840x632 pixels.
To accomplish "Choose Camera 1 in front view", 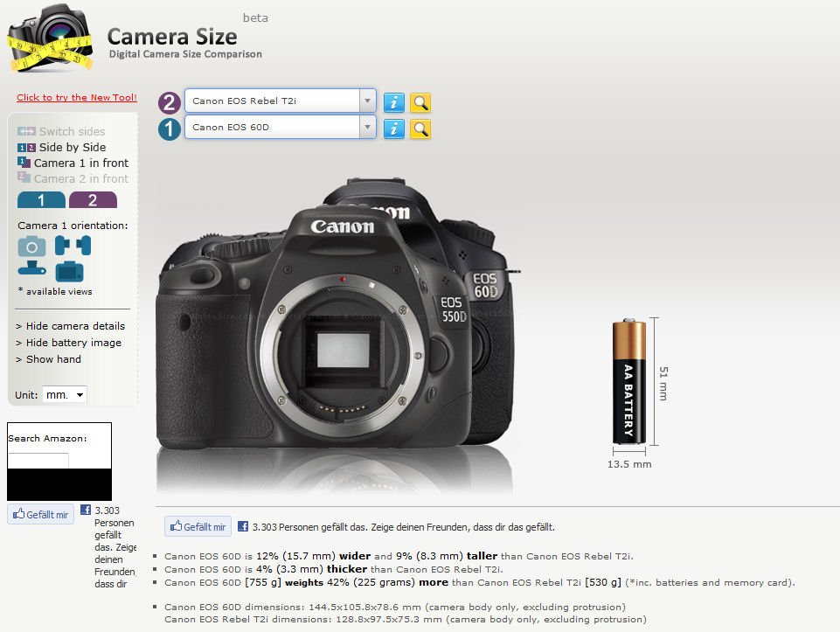I will click(x=81, y=163).
